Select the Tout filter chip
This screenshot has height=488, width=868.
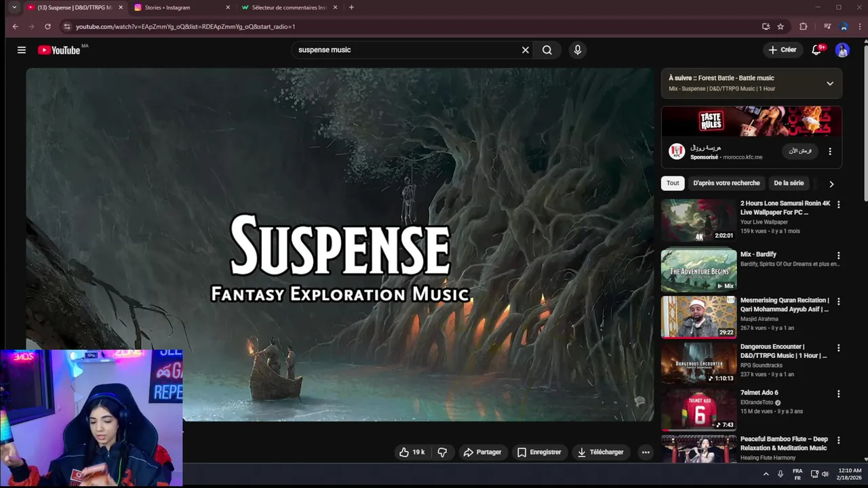(673, 183)
